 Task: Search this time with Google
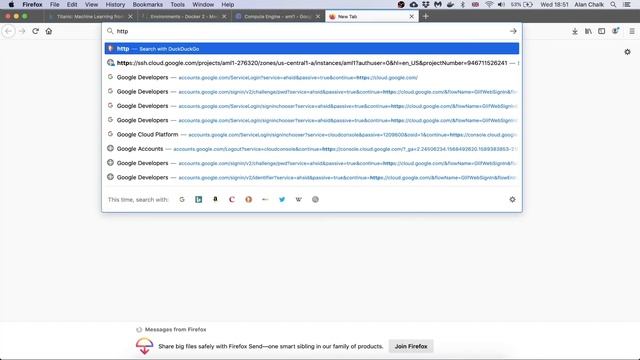click(182, 200)
